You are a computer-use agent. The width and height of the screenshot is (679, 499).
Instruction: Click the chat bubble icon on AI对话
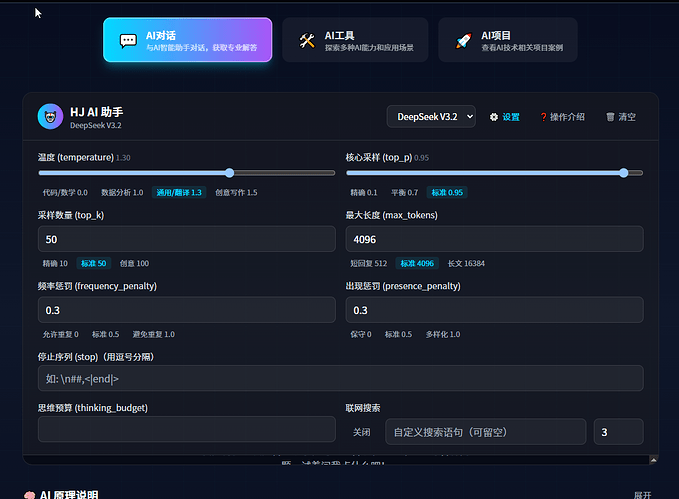(x=128, y=41)
